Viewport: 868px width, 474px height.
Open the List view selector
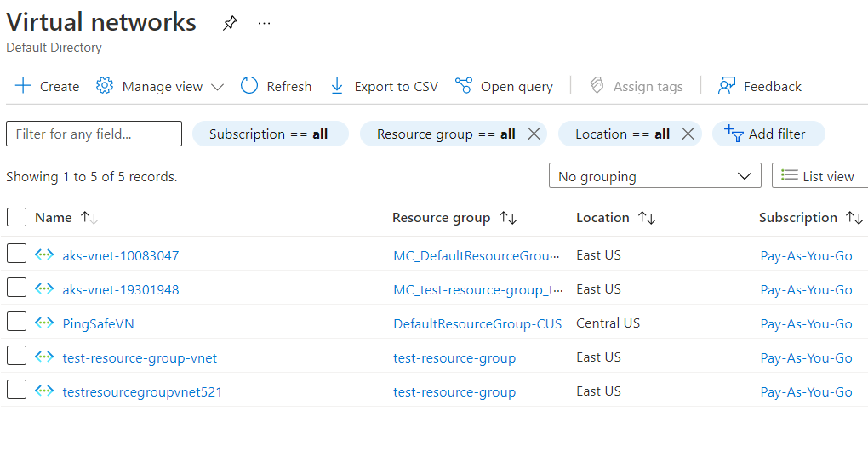[x=819, y=176]
